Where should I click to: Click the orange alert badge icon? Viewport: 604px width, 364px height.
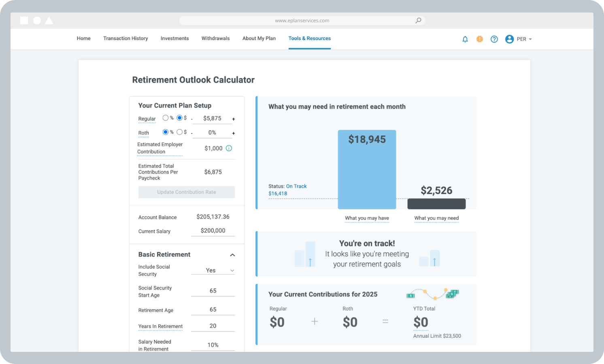[480, 39]
